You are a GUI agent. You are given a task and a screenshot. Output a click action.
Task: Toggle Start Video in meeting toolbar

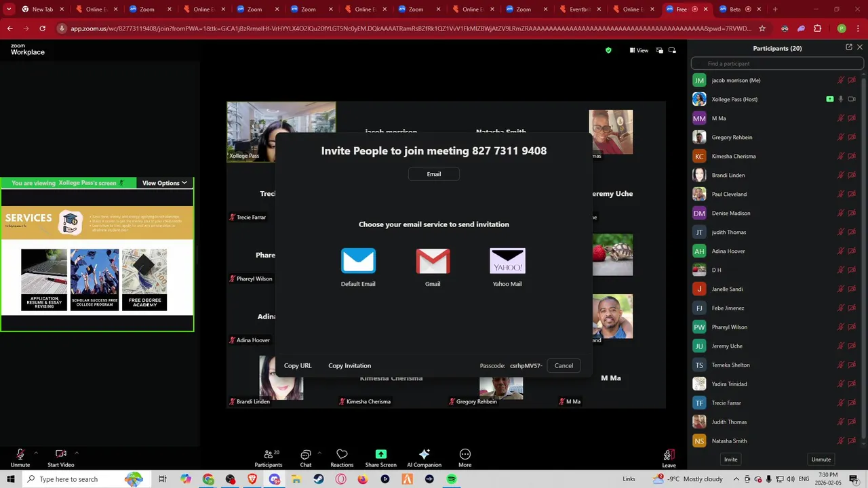point(60,457)
